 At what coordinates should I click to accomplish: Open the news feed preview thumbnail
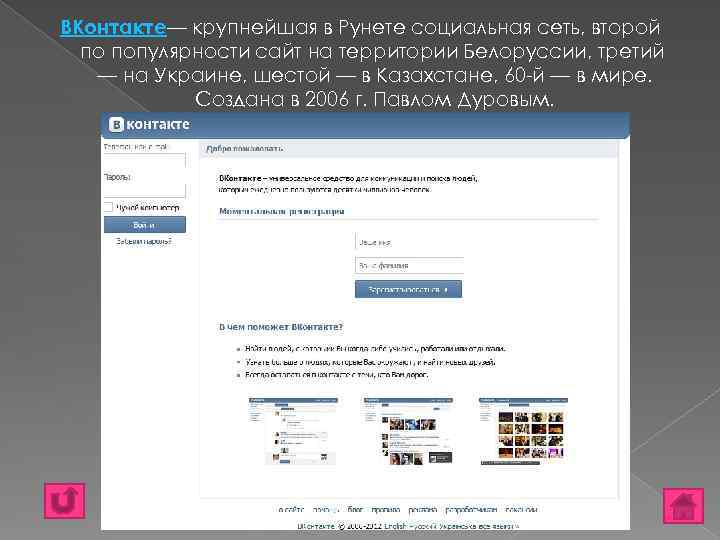[x=408, y=431]
